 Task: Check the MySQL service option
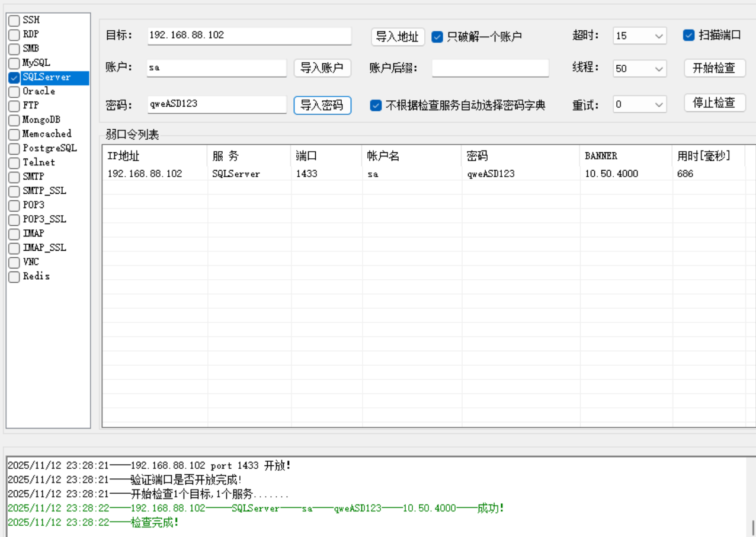(13, 62)
